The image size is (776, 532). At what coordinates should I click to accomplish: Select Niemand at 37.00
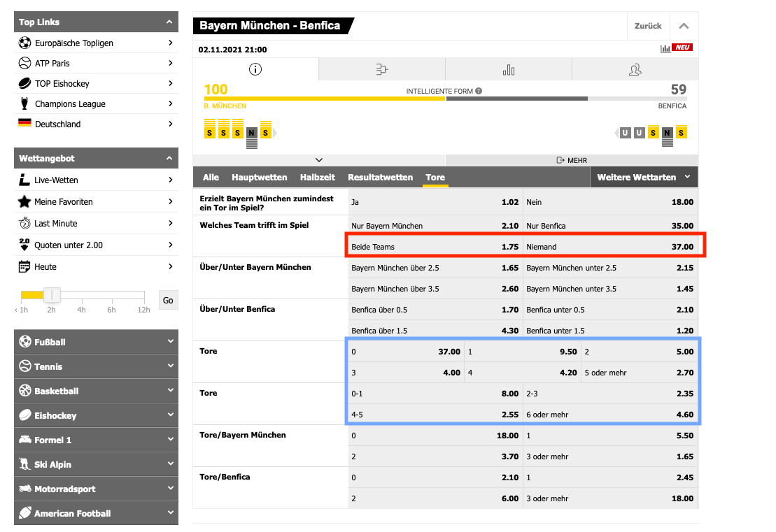610,247
